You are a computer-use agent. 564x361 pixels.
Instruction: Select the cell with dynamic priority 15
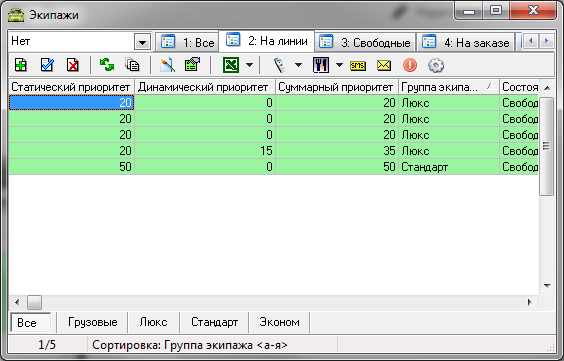205,151
